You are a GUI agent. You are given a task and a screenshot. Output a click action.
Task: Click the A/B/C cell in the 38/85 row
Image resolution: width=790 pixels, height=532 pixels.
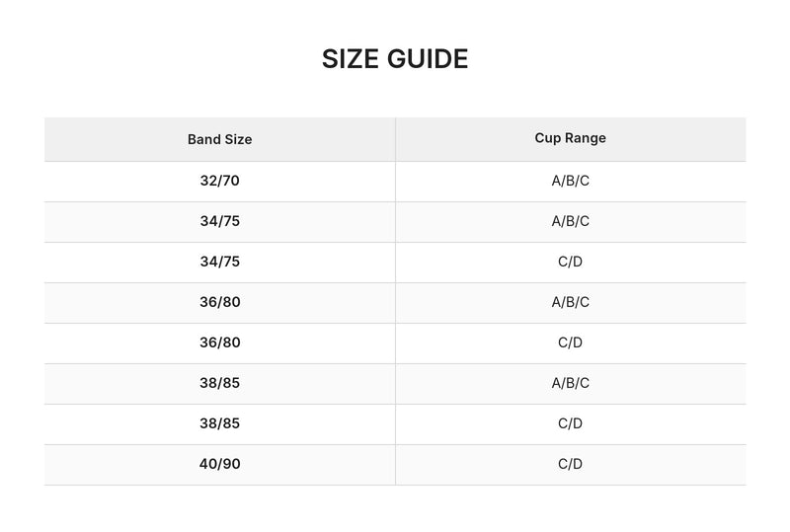(x=571, y=384)
